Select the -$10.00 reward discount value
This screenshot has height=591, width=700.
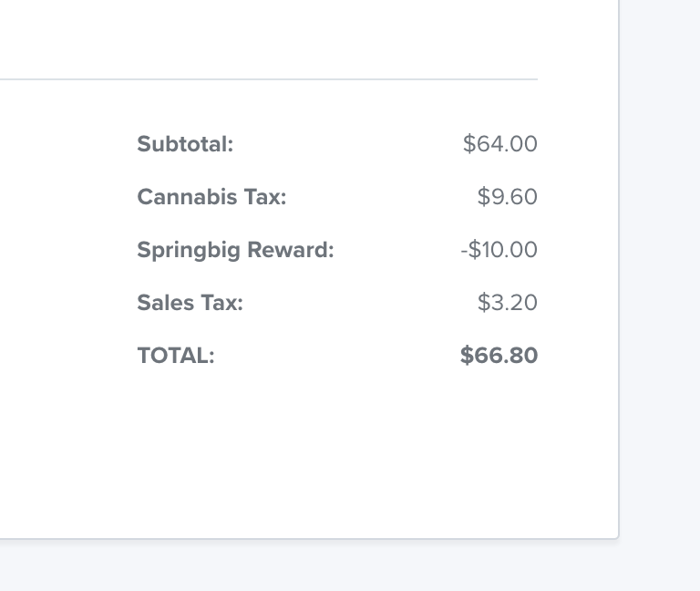point(499,249)
